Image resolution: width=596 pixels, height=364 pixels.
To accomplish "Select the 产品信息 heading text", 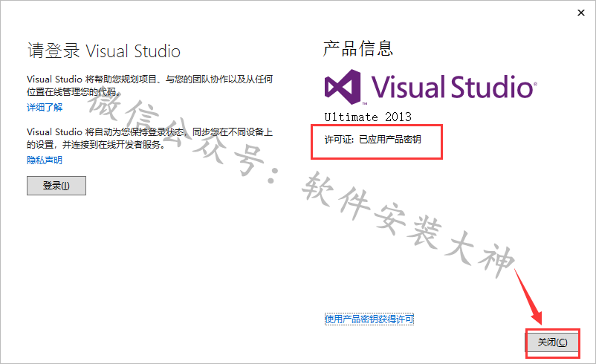I will coord(357,48).
